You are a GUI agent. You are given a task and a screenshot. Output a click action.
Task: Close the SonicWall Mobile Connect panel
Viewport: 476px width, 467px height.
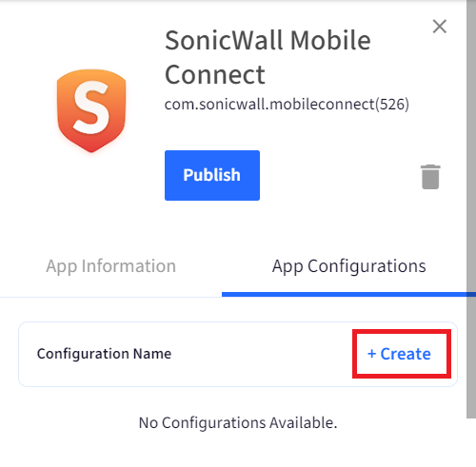tap(440, 27)
